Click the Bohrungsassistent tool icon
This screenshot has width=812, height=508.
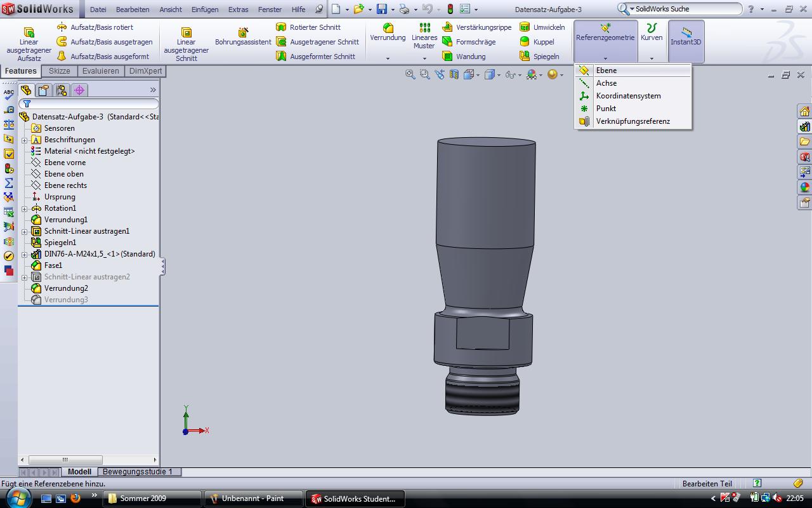(x=243, y=32)
